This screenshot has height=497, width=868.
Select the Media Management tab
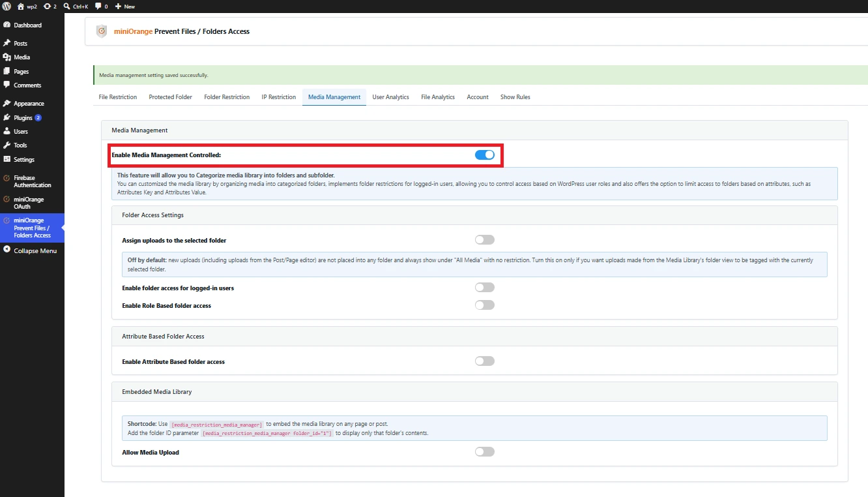point(334,97)
